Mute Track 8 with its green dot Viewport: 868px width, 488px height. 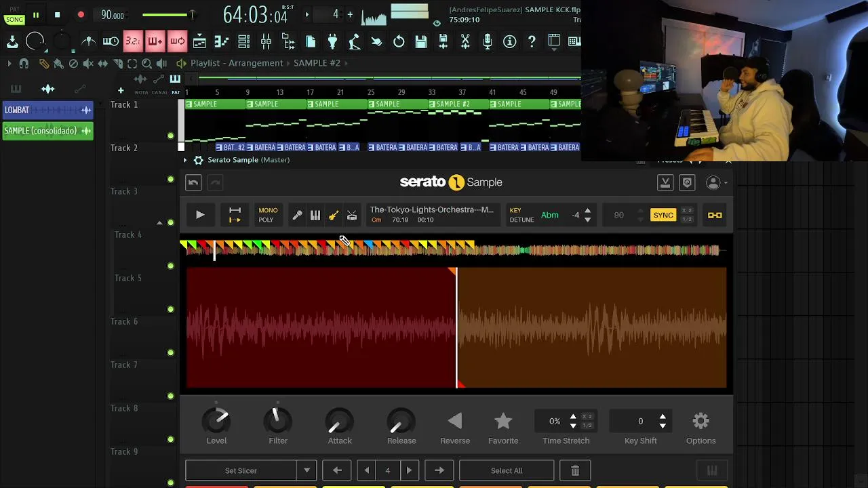point(170,439)
